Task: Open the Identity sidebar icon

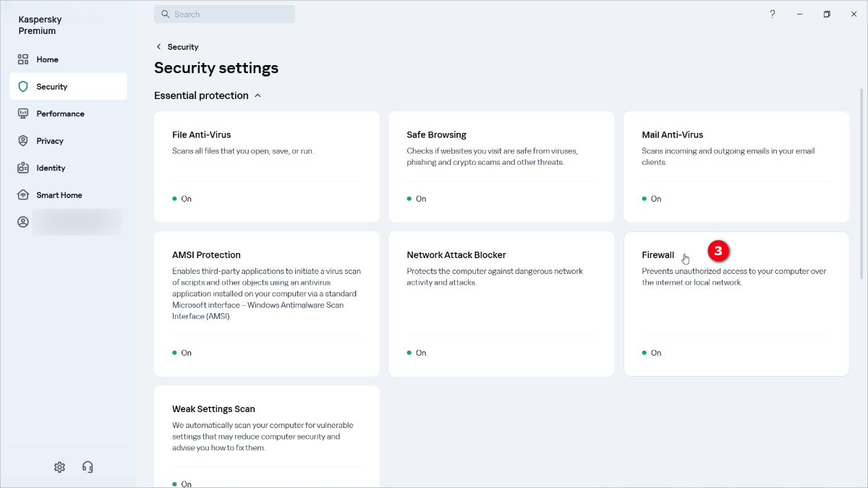Action: [x=23, y=168]
